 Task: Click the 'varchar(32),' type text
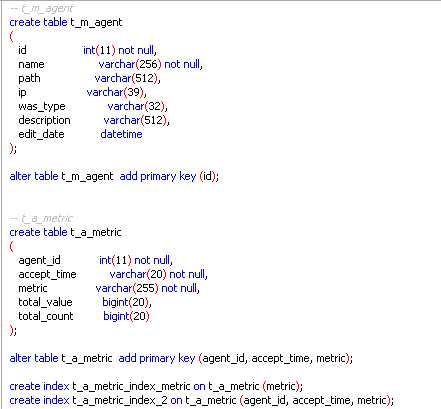coord(137,106)
